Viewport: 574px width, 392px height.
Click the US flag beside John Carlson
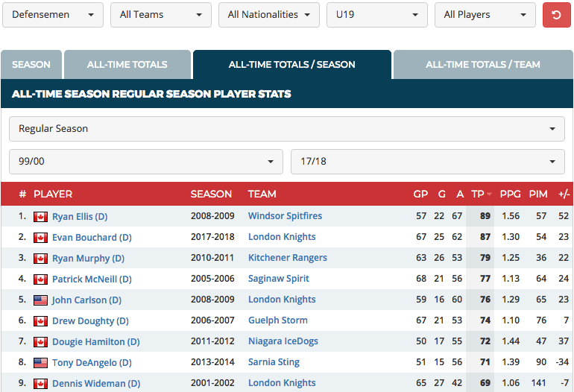40,300
